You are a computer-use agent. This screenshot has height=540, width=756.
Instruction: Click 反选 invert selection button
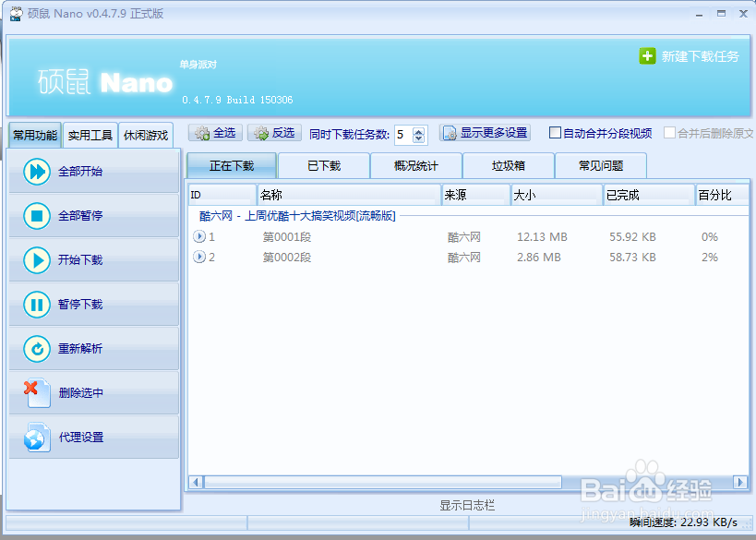click(274, 133)
